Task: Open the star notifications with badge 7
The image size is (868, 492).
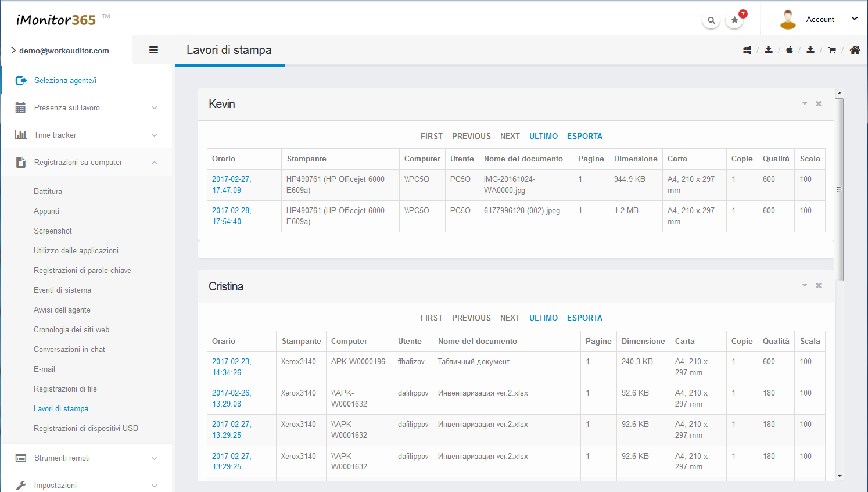Action: coord(735,20)
